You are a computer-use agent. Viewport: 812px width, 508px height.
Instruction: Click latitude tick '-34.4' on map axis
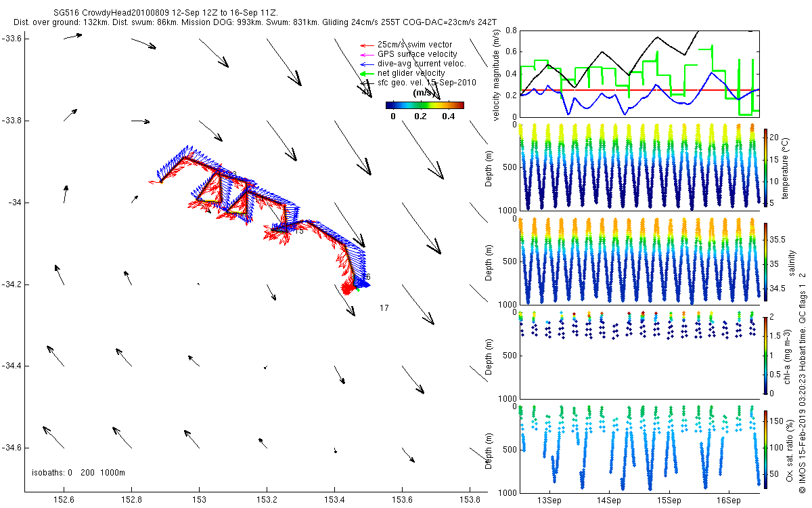(13, 366)
